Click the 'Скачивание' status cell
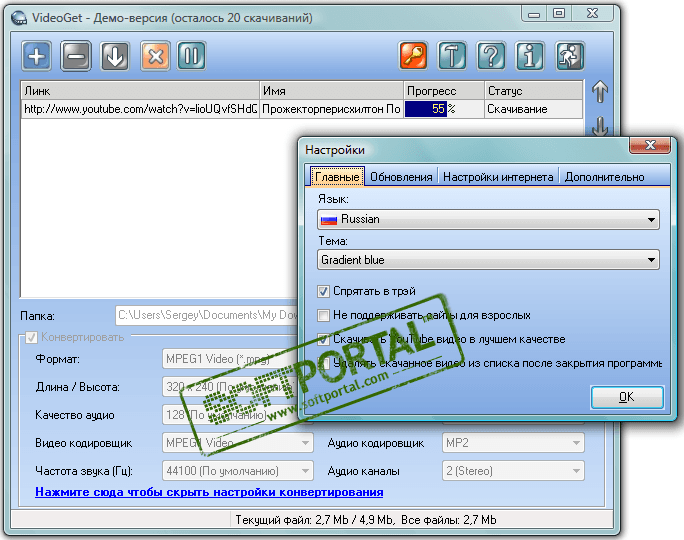684x540 pixels. 534,109
